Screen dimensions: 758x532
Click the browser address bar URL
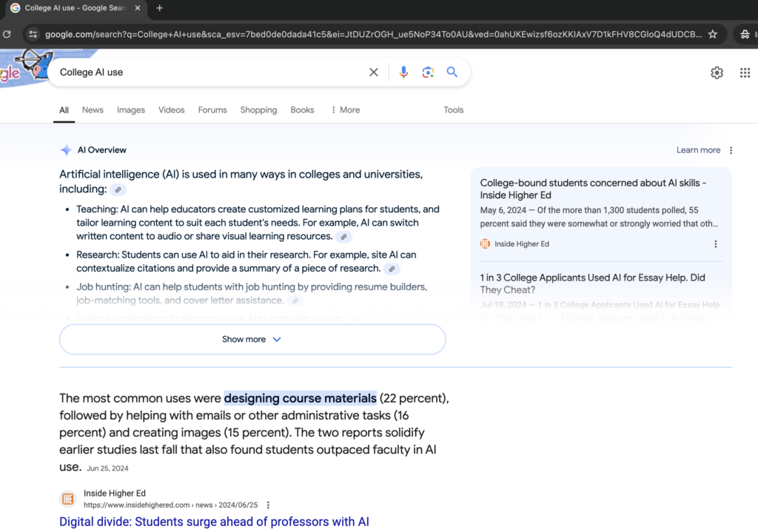373,34
